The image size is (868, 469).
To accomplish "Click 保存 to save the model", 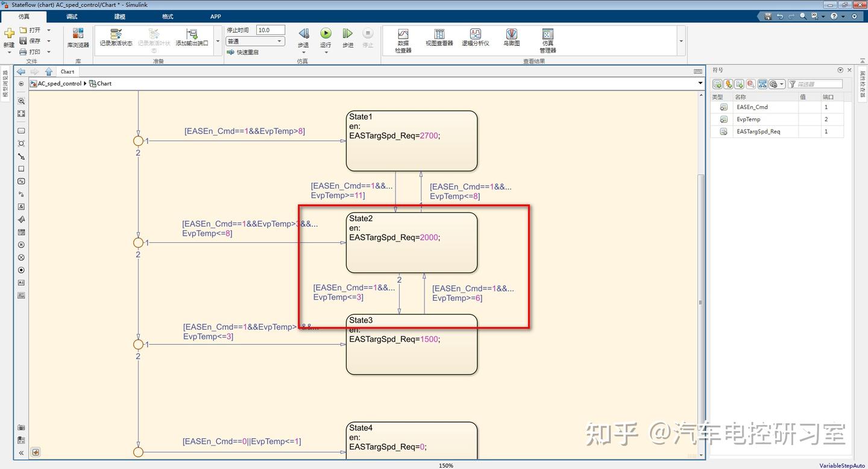I will pos(34,41).
